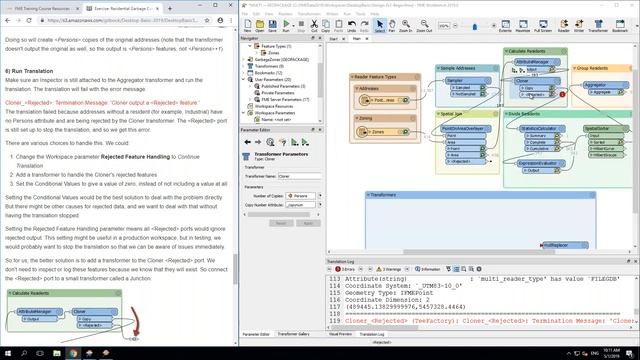Viewport: 640px width, 360px height.
Task: Click the back arrow in Parameter Editor
Action: tap(247, 142)
